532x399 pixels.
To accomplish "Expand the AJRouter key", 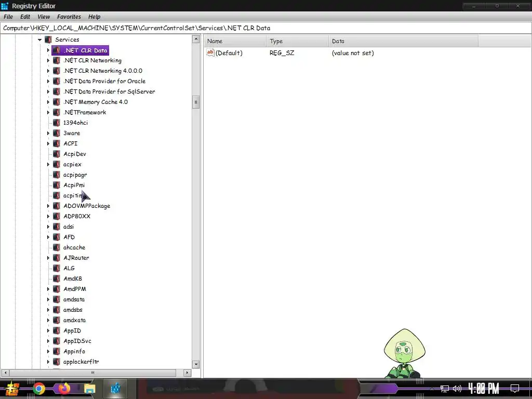I will pyautogui.click(x=48, y=258).
